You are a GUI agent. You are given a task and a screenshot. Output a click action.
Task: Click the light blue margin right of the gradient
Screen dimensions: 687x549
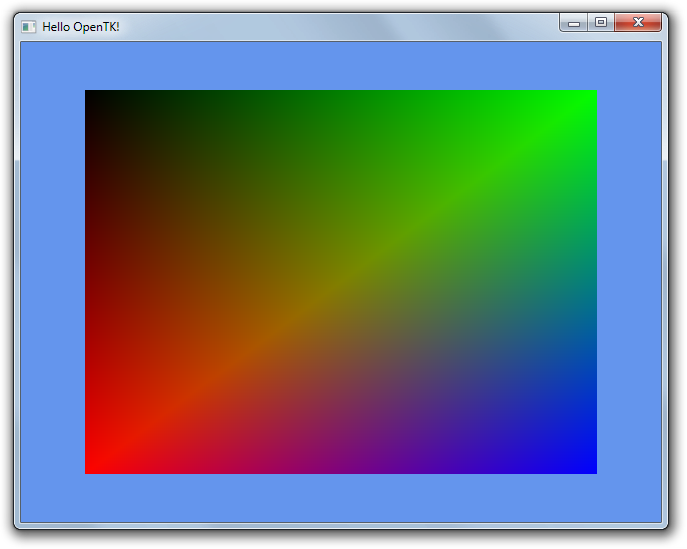(629, 282)
